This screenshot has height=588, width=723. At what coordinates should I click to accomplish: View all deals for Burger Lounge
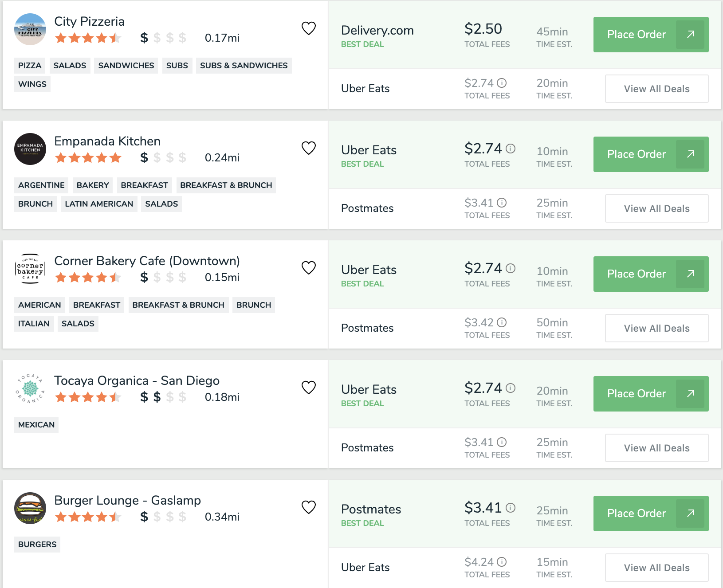pyautogui.click(x=656, y=568)
